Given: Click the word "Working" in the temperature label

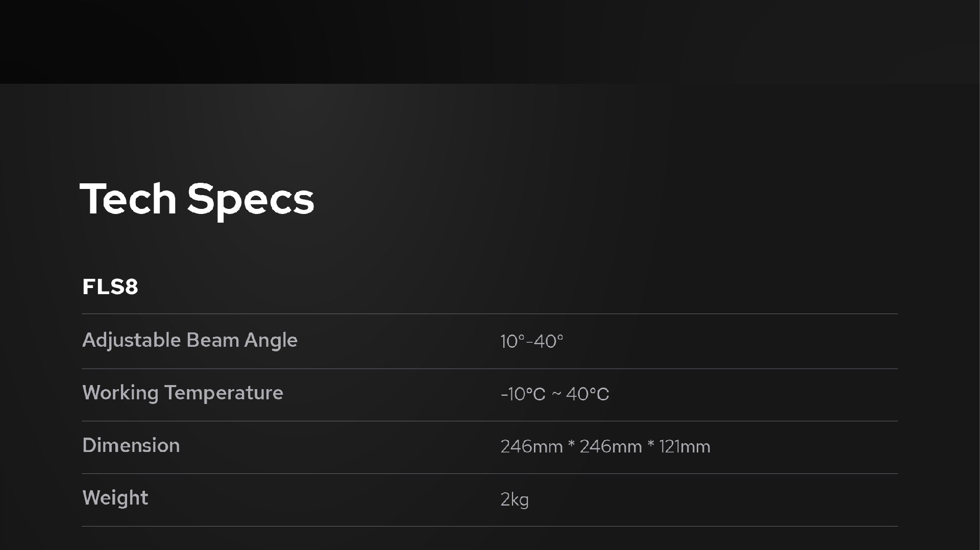Looking at the screenshot, I should point(120,393).
